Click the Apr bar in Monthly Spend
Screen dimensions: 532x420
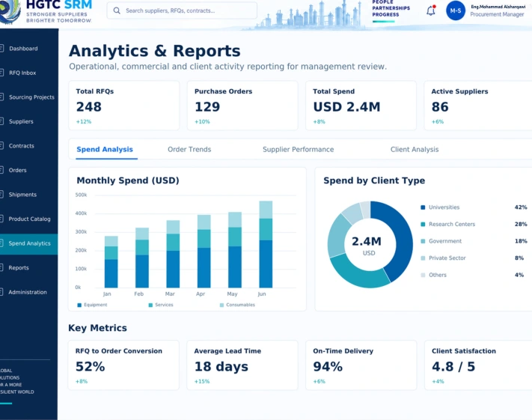point(204,252)
